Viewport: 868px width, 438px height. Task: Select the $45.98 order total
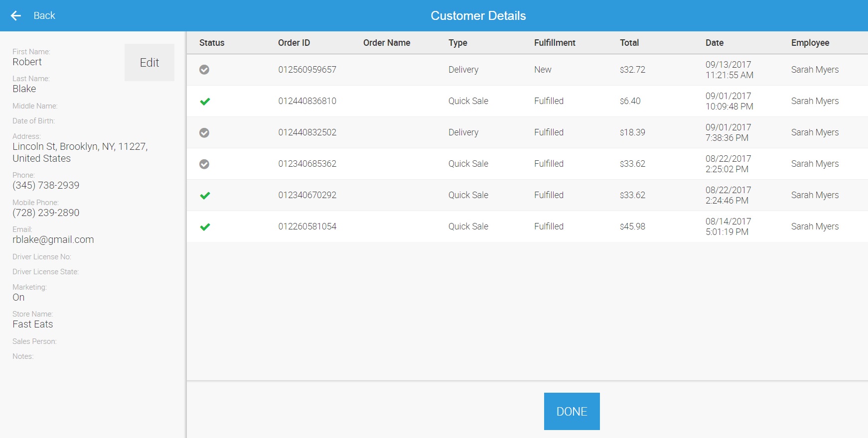point(632,226)
